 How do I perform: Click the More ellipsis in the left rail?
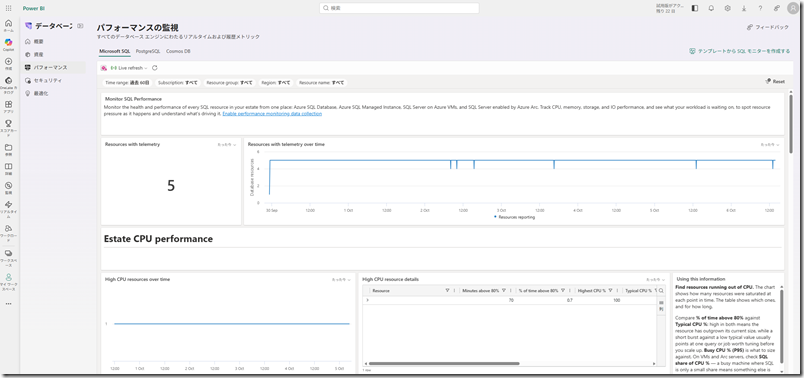coord(8,304)
